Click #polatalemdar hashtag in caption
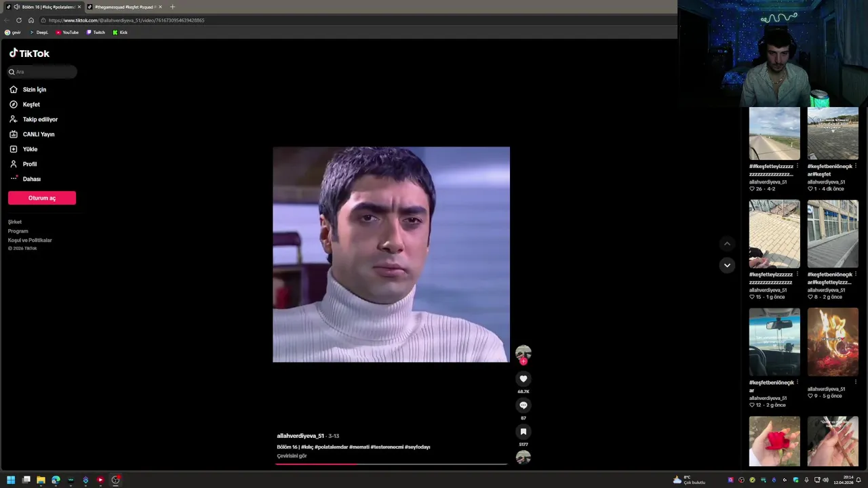 coord(331,447)
